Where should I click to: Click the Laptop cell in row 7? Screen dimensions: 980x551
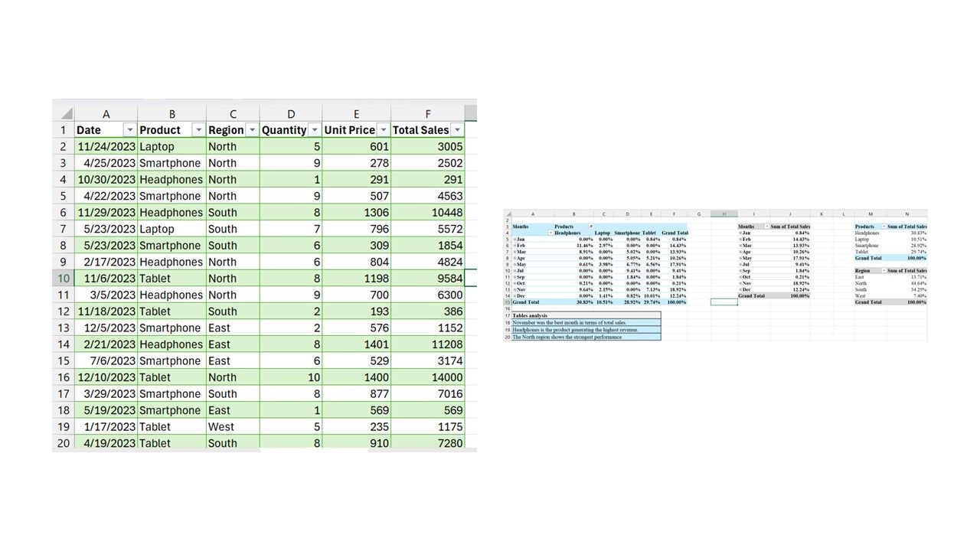tap(171, 229)
